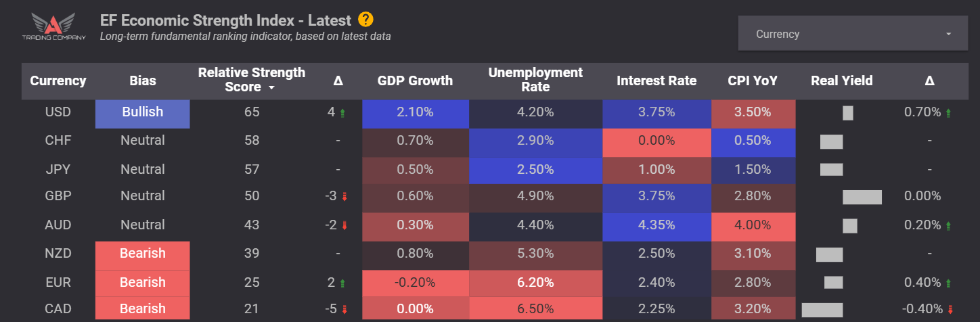Image resolution: width=980 pixels, height=322 pixels.
Task: Click the green up arrow in USD row
Action: 343,113
